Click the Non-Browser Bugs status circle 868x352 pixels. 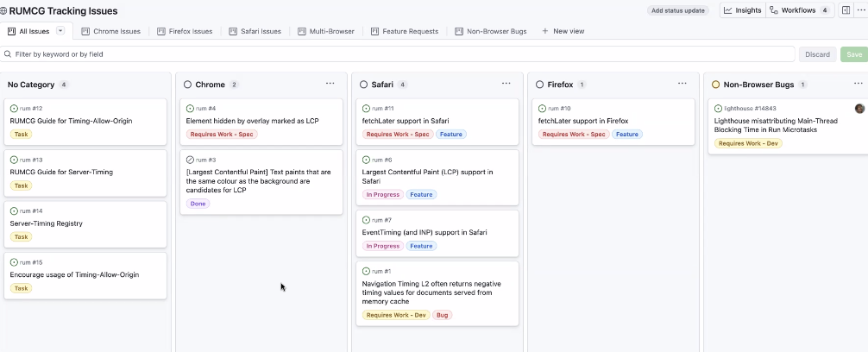pos(715,85)
